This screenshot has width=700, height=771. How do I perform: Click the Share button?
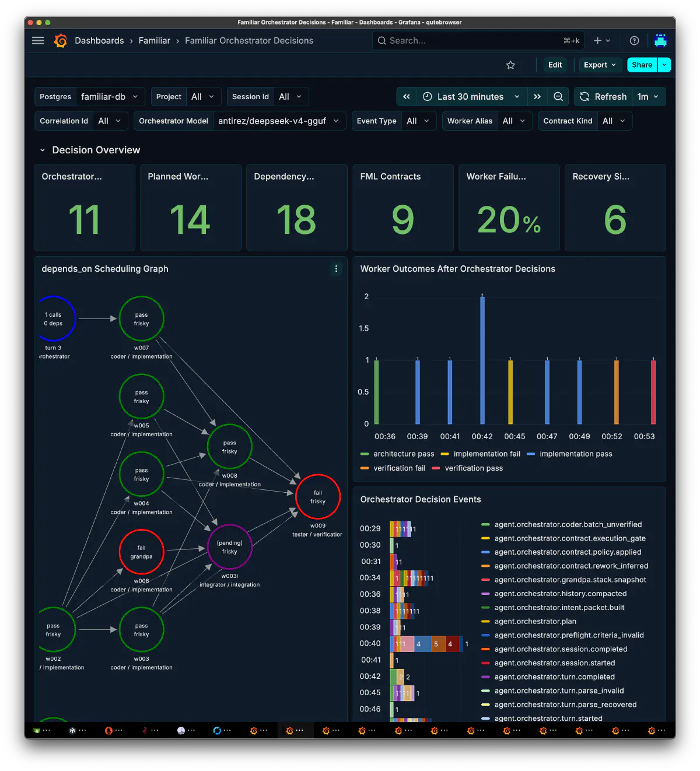(x=642, y=65)
